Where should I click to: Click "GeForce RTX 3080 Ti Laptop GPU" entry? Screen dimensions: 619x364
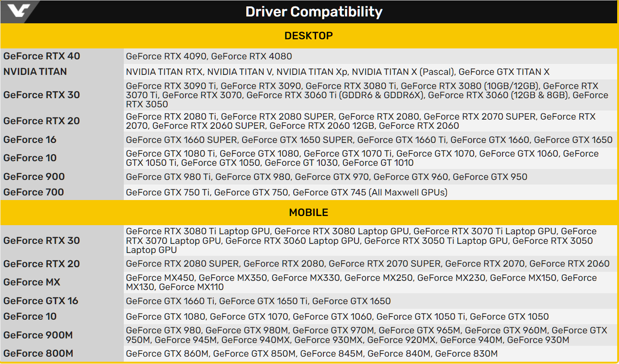click(198, 232)
